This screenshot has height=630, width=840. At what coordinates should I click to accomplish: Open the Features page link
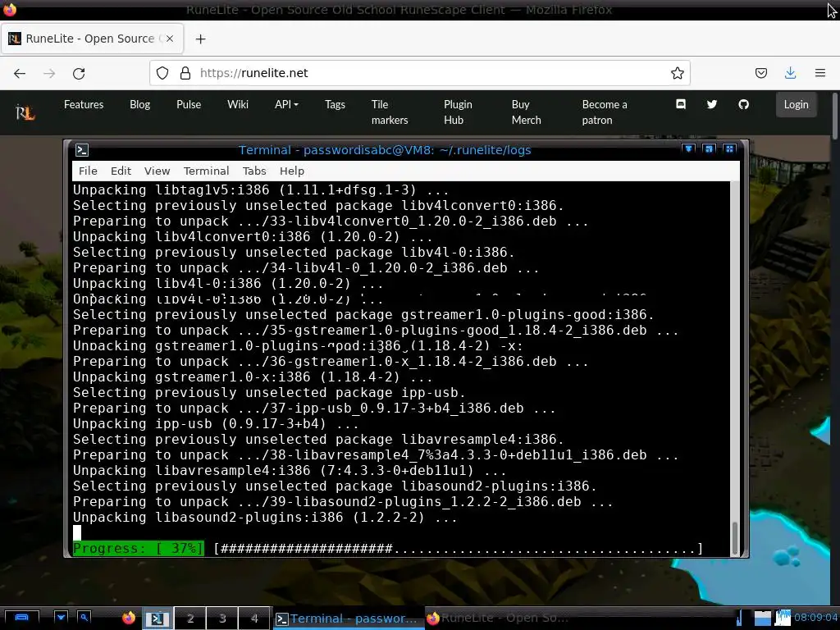[84, 104]
